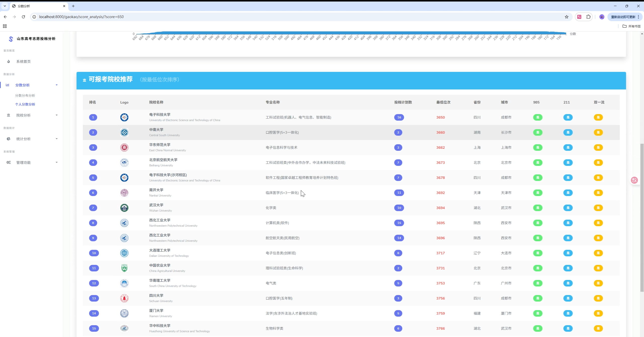Click the 中南大学 logo
The height and width of the screenshot is (337, 644).
click(x=124, y=132)
